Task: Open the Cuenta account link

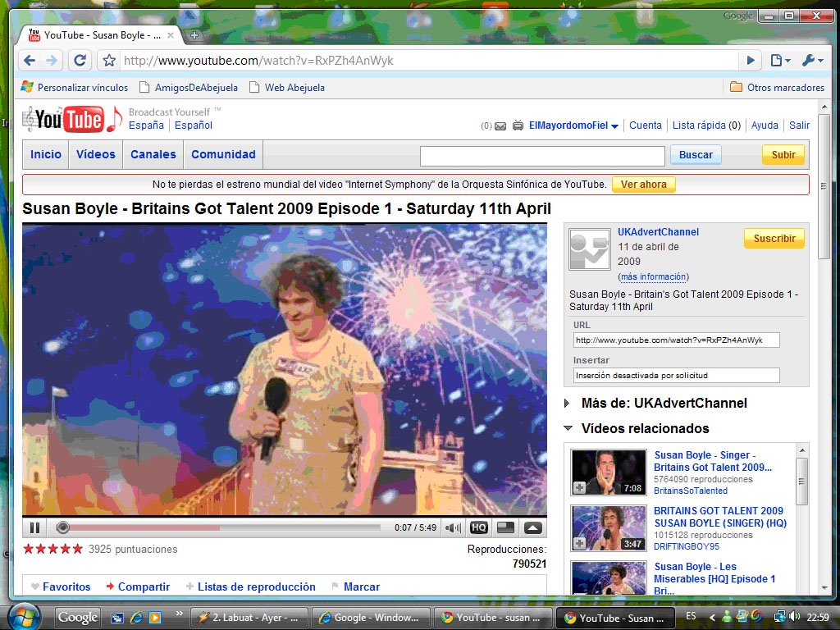Action: pos(645,126)
